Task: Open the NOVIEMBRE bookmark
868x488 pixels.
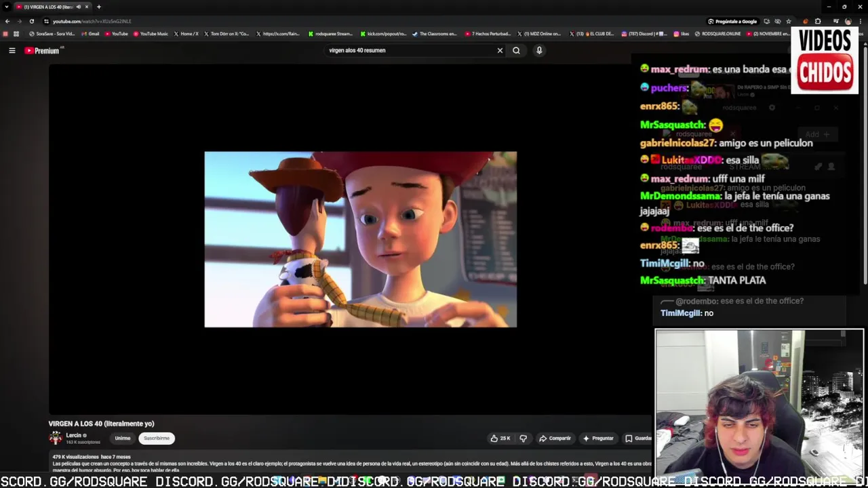Action: tap(768, 34)
